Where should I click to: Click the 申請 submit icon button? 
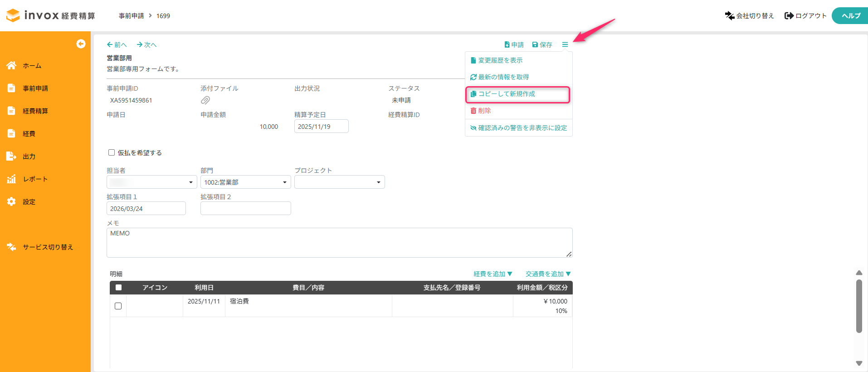click(x=514, y=44)
